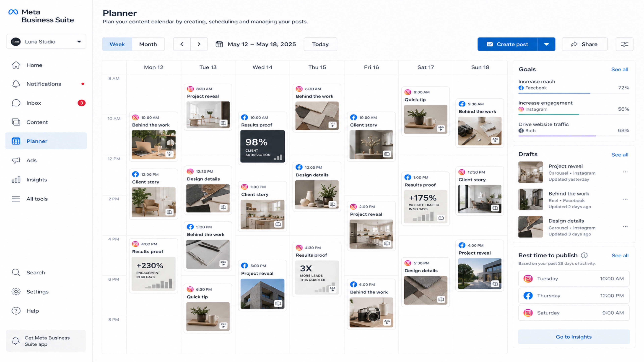Open more options for Project reveal draft
The width and height of the screenshot is (644, 362).
coord(625,172)
